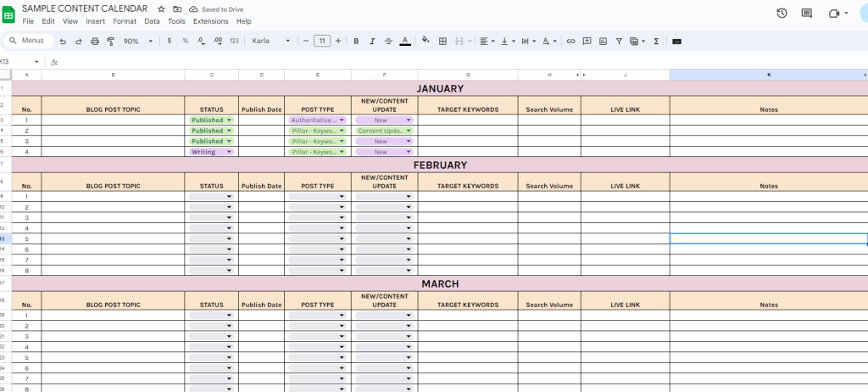Format as currency with dollar icon
The image size is (868, 392).
click(169, 41)
